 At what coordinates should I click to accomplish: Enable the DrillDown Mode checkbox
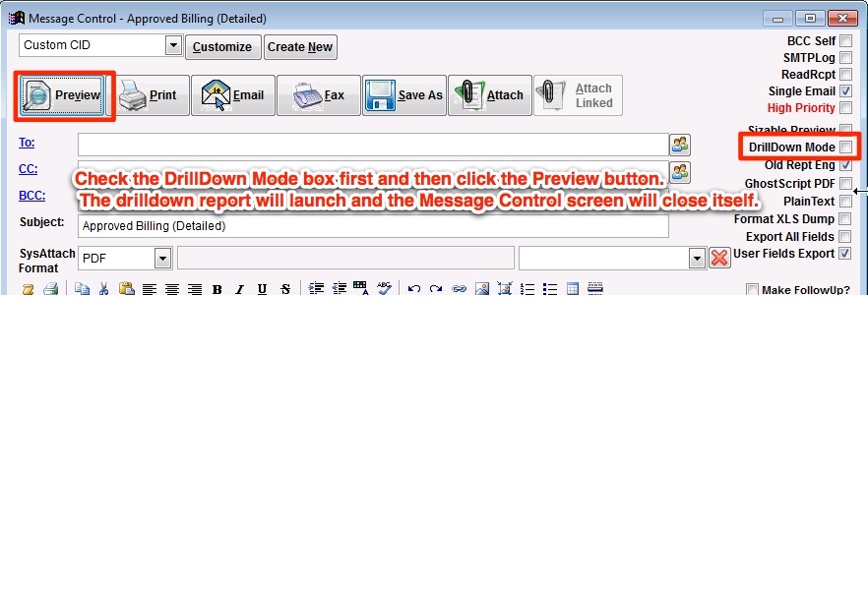click(845, 147)
